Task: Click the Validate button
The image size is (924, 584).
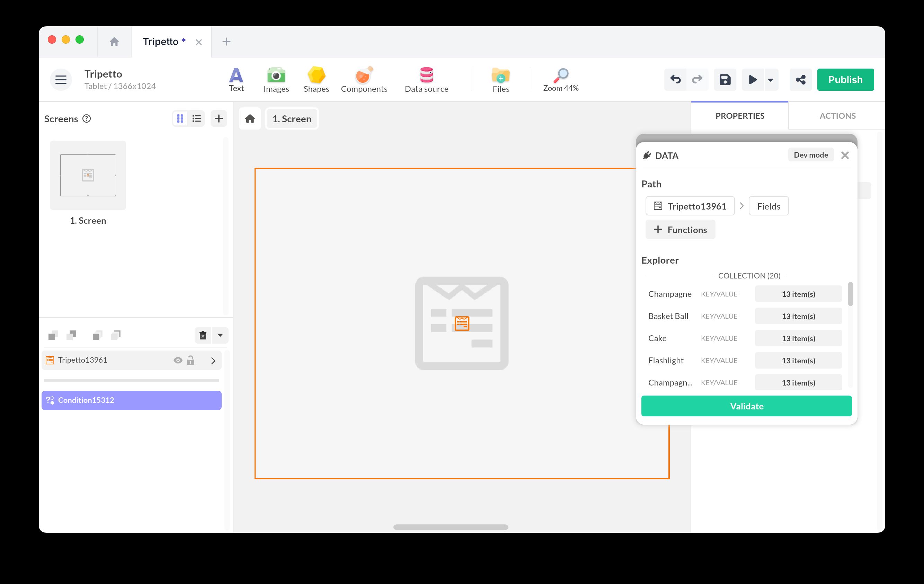Action: pos(746,406)
